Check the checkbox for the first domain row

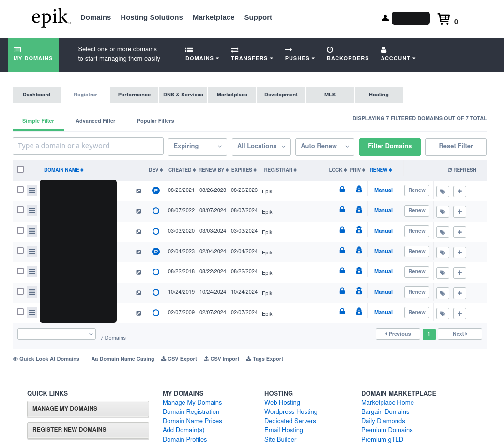click(x=20, y=190)
